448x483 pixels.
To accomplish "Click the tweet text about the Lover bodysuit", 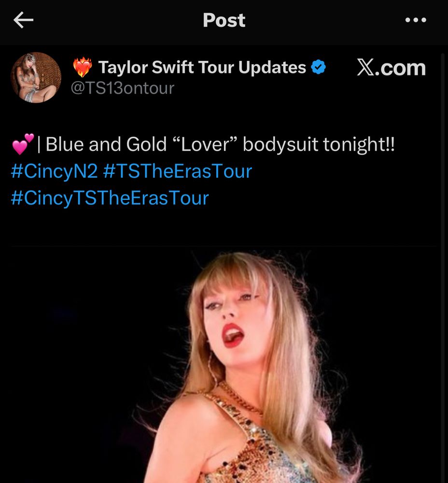I will pyautogui.click(x=203, y=143).
